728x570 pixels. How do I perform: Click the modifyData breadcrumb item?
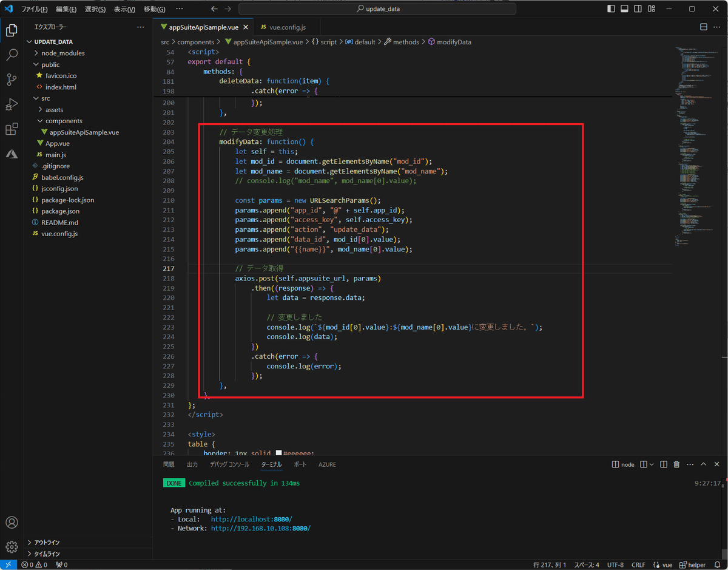(x=450, y=42)
